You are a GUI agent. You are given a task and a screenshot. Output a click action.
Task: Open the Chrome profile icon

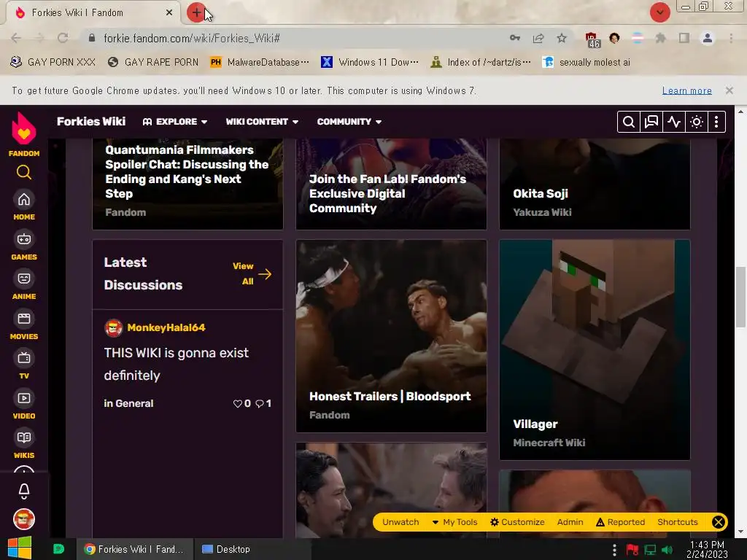(x=708, y=38)
